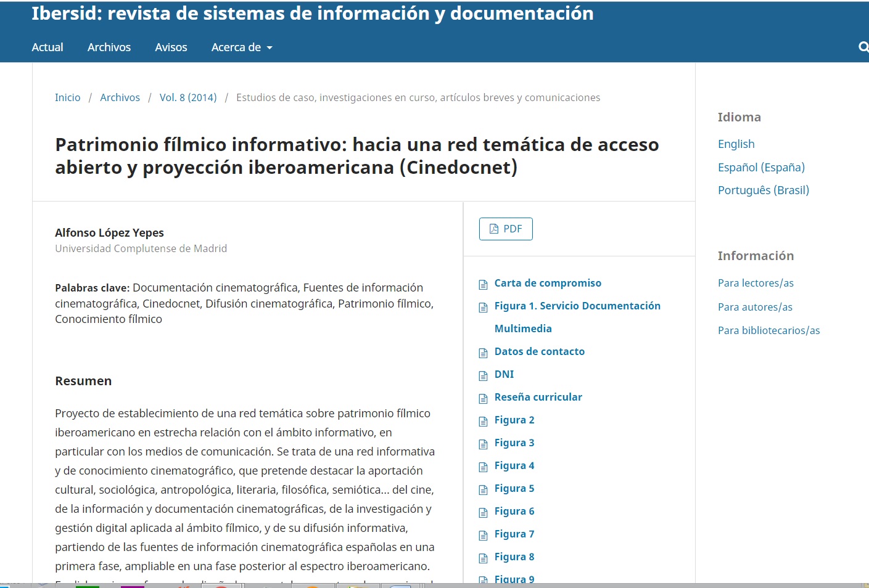
Task: Open the Figura 2 file link
Action: tap(514, 420)
